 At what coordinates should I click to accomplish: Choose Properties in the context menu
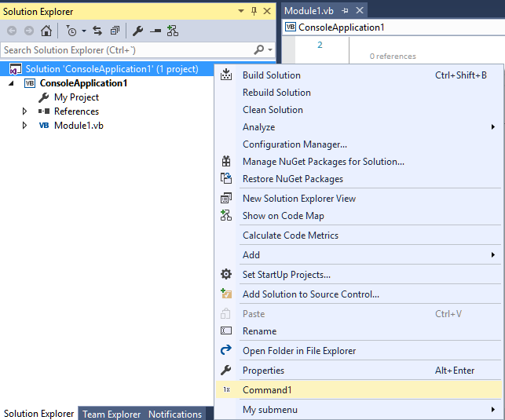(x=358, y=371)
